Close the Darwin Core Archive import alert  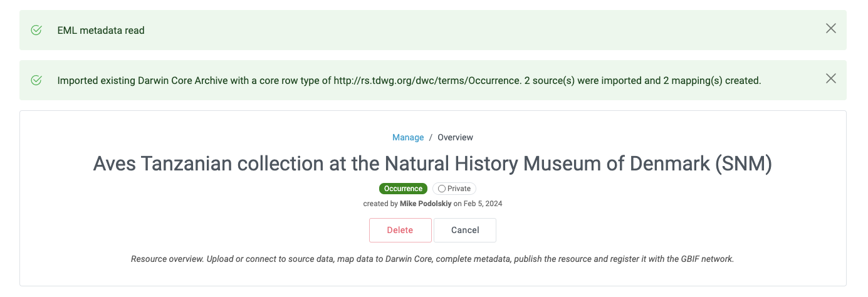(830, 78)
